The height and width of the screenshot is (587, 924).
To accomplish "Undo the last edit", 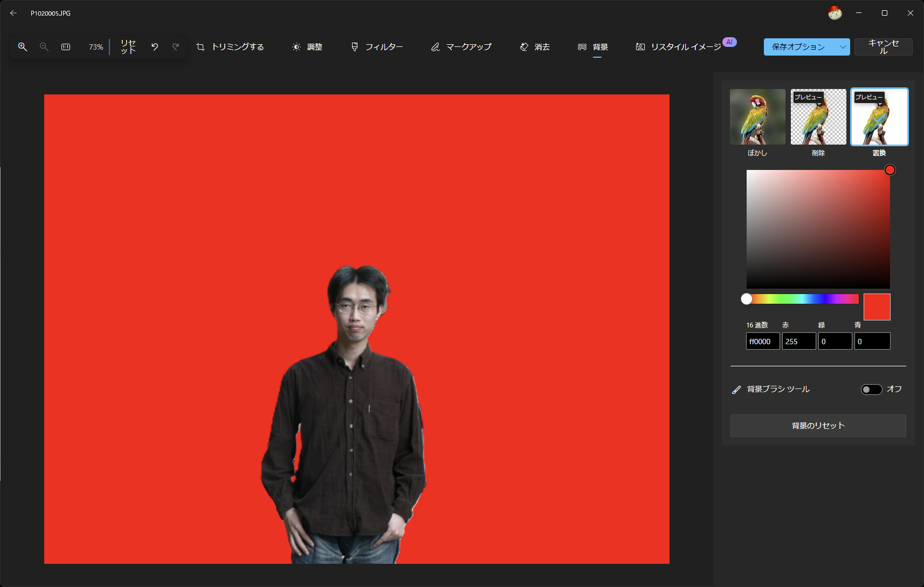I will [x=155, y=47].
